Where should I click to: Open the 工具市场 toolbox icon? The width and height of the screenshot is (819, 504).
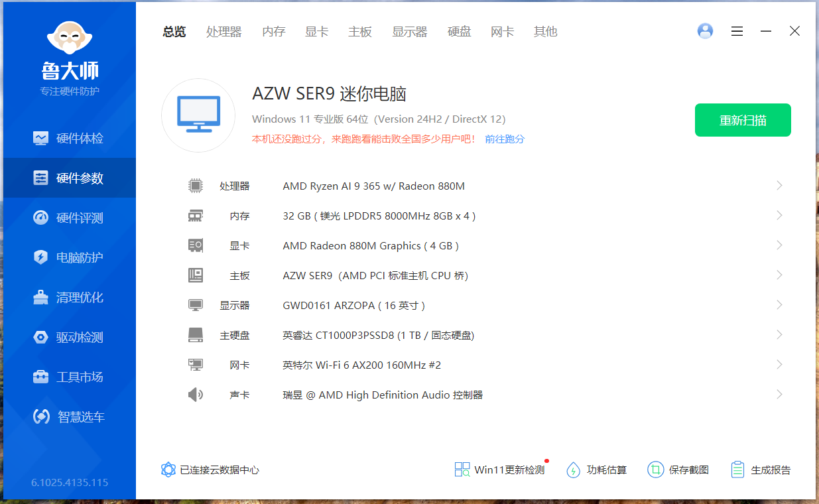(41, 377)
